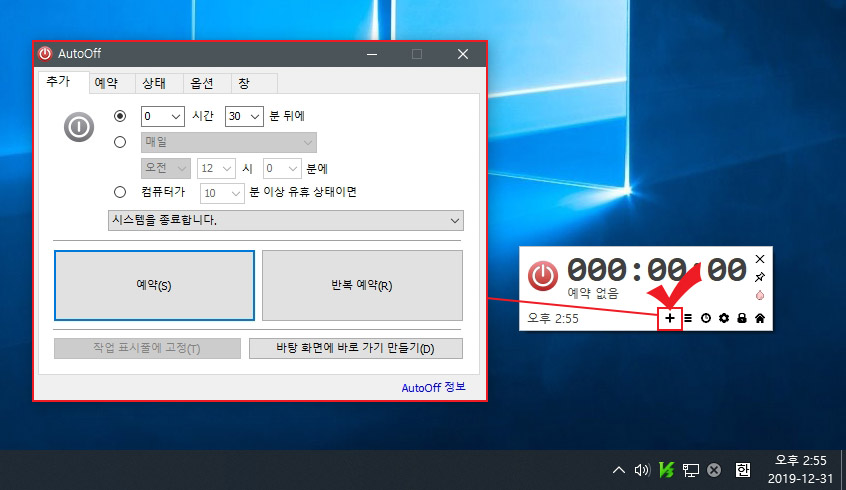
Task: Open the network tray icon
Action: point(691,471)
